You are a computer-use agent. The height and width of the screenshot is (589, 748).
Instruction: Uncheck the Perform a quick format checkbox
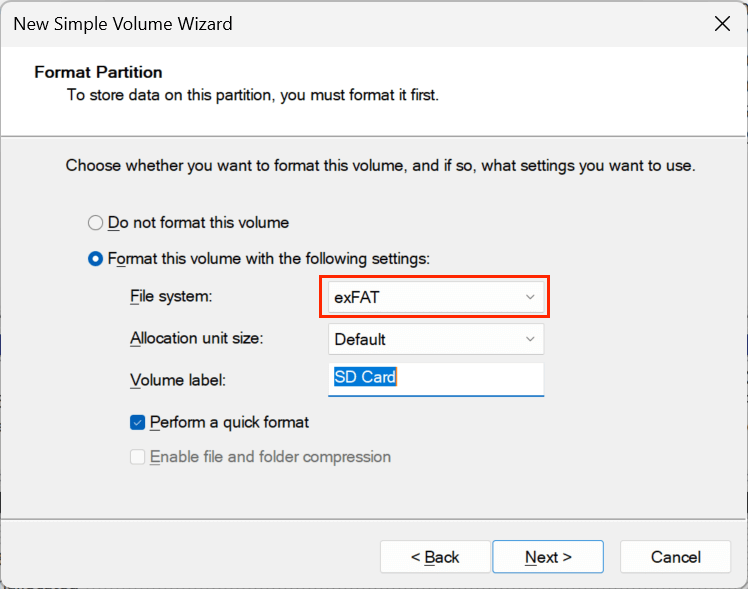(138, 423)
